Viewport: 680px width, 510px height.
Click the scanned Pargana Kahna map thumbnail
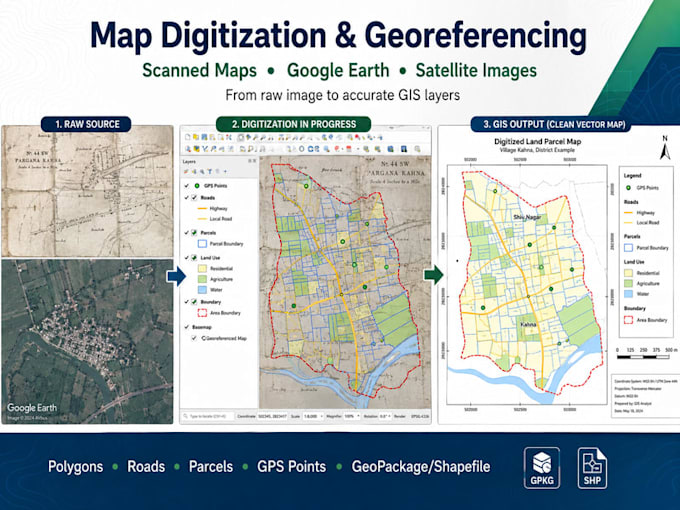point(87,191)
